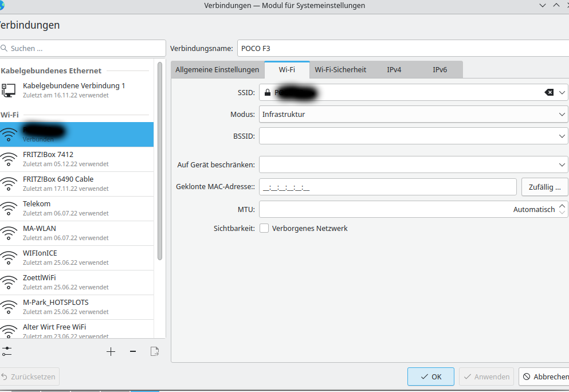
Task: Click the Zufällig button for MAC address
Action: pyautogui.click(x=544, y=187)
